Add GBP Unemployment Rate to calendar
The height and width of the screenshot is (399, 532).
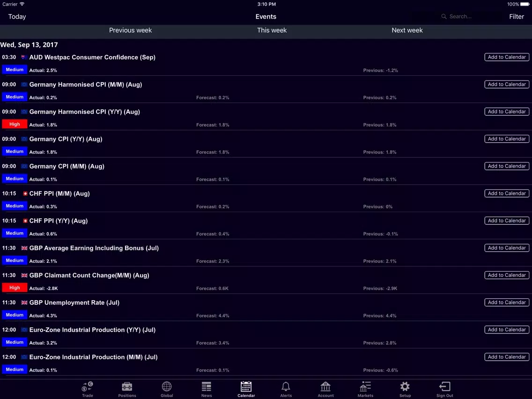507,303
